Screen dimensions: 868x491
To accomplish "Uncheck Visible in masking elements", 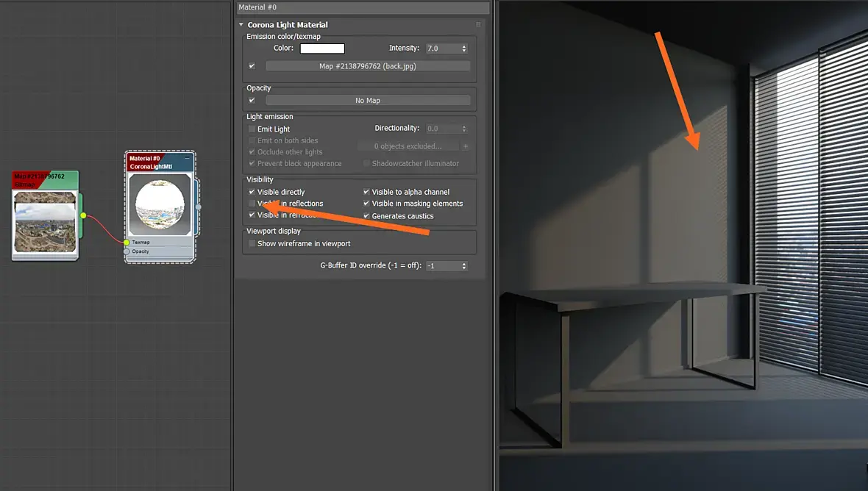I will point(366,204).
